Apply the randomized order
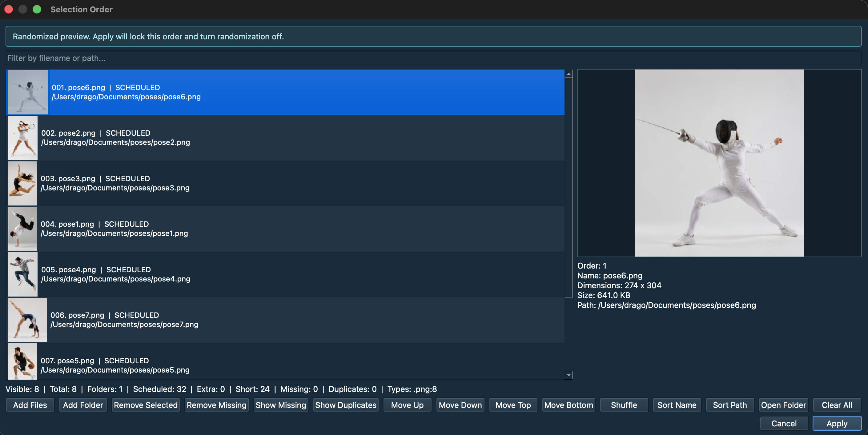 click(837, 423)
